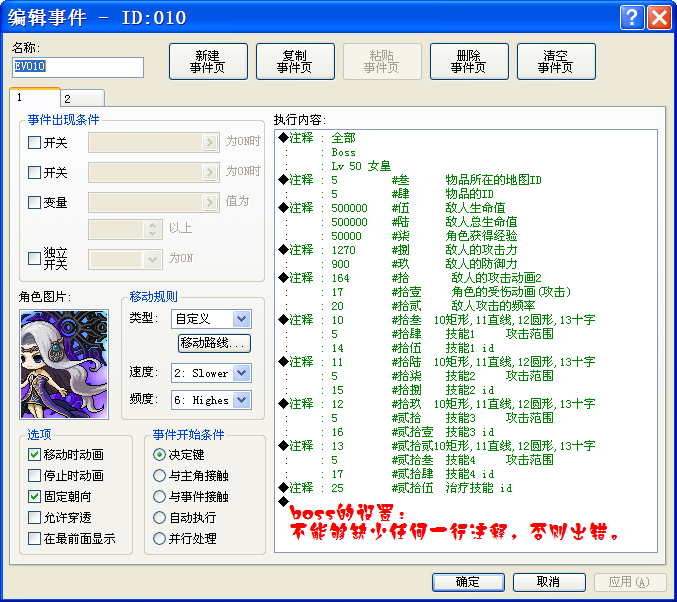The image size is (677, 602).
Task: Switch to event page tab 1
Action: tap(35, 98)
